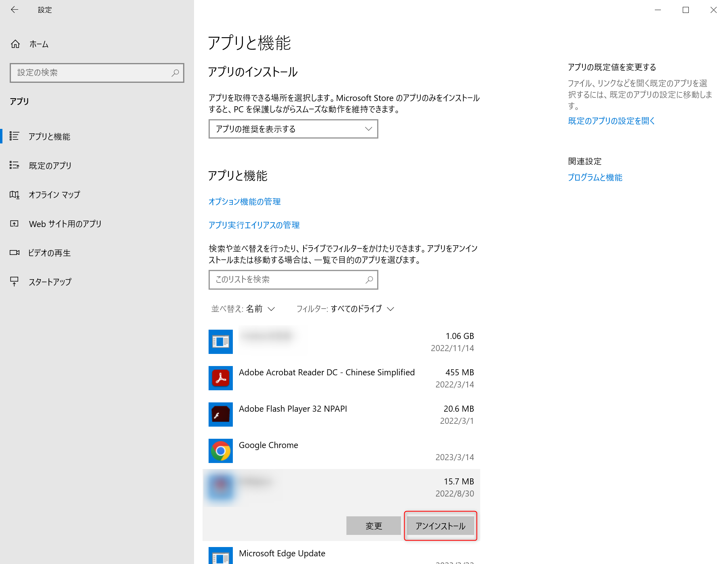Click the アンインストール button

[x=441, y=526]
